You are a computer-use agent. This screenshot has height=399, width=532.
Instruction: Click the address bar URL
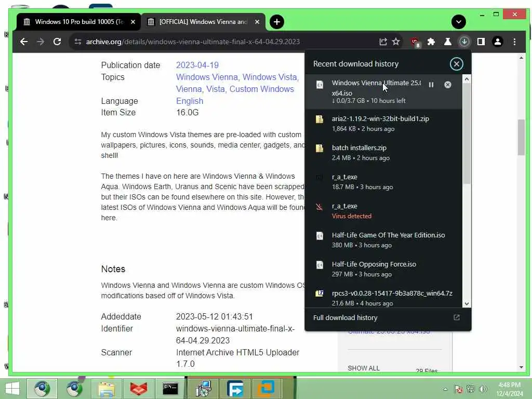[193, 42]
